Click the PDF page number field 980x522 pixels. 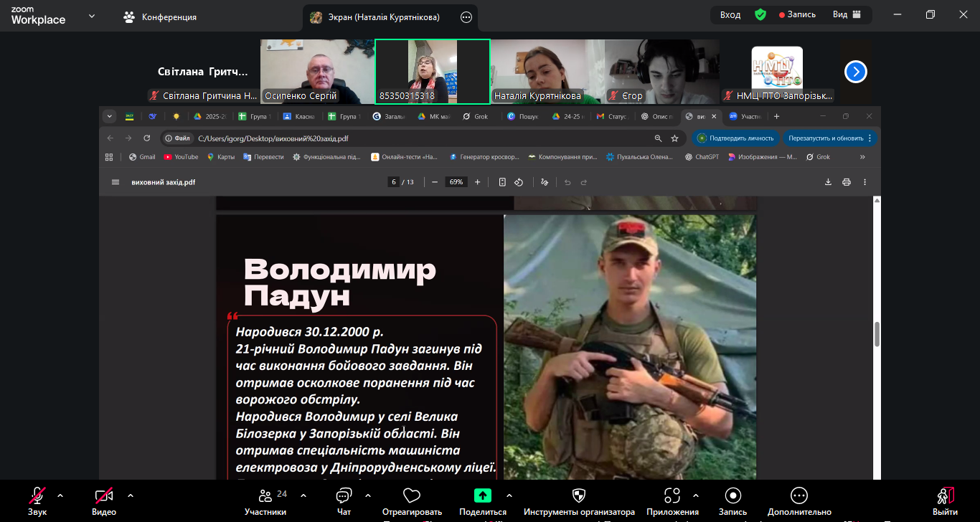click(394, 182)
